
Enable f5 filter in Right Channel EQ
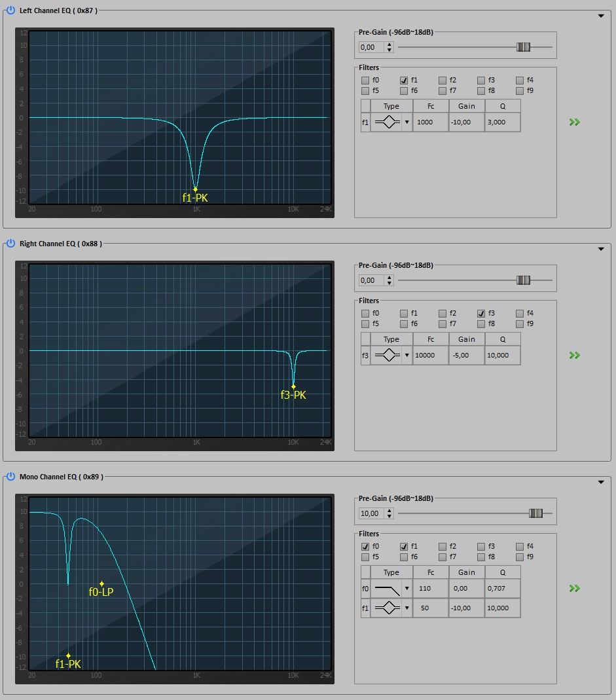[365, 324]
